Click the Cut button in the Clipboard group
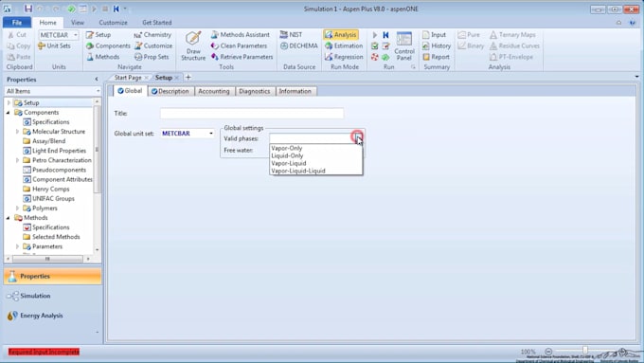The height and width of the screenshot is (363, 644). pos(17,35)
